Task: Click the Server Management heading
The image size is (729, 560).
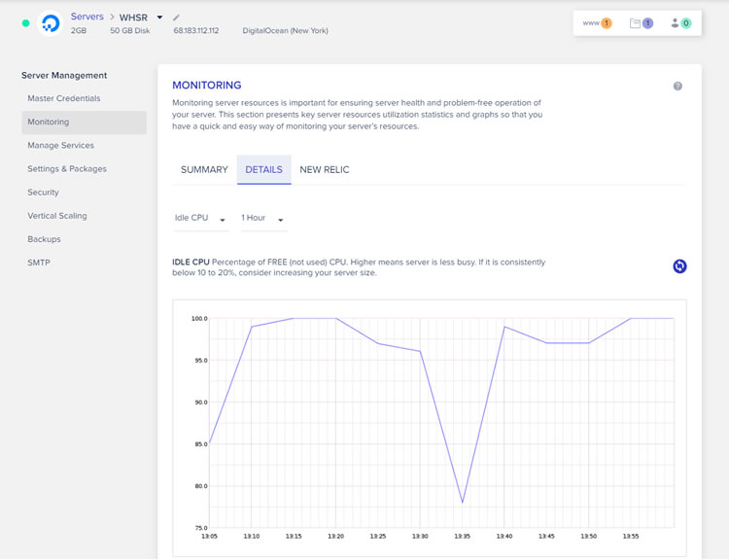Action: [x=64, y=76]
